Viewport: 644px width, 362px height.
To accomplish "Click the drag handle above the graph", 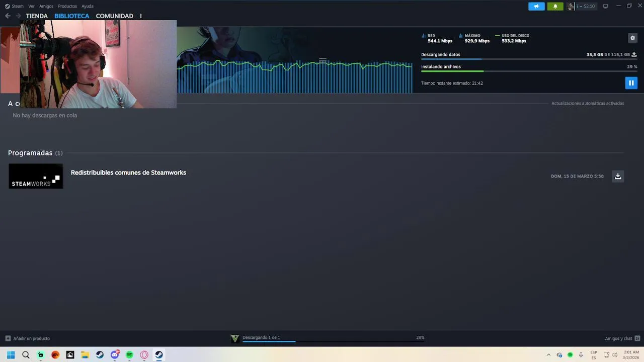I will [323, 60].
